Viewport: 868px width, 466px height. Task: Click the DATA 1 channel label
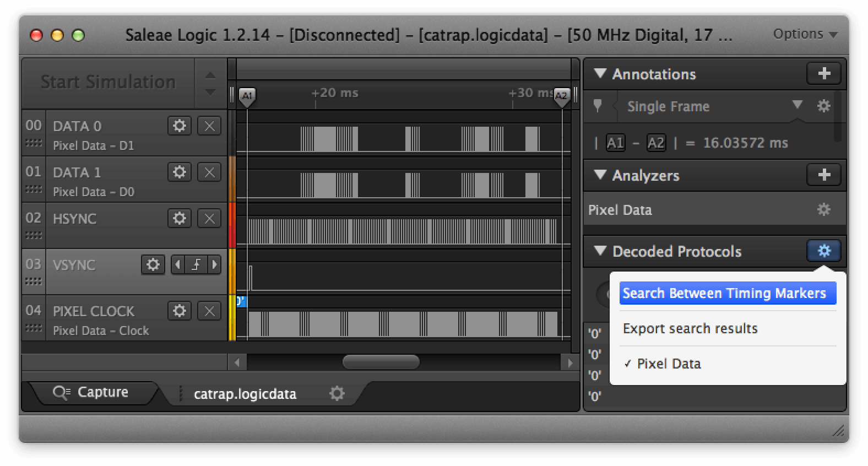[77, 172]
